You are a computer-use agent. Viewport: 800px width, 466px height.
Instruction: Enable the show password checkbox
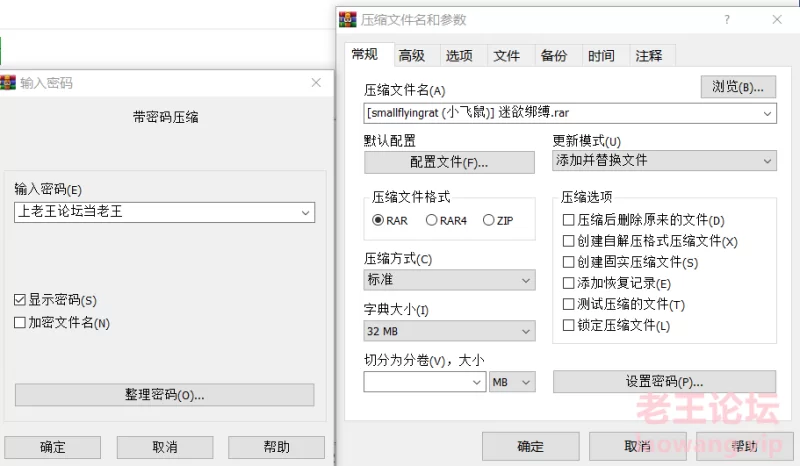pos(21,300)
